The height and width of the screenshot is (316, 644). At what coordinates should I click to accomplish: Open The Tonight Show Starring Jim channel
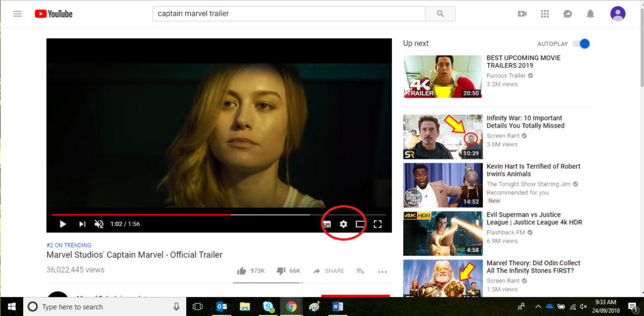coord(528,184)
